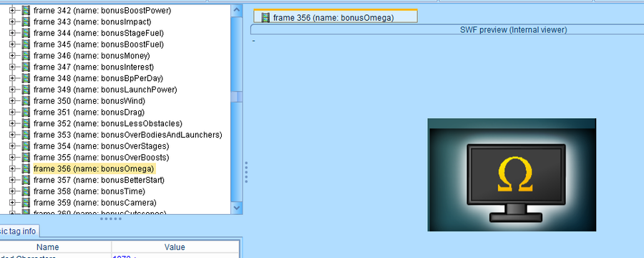The width and height of the screenshot is (644, 258).
Task: Expand frame 354 bonusOverStages node
Action: [12, 146]
